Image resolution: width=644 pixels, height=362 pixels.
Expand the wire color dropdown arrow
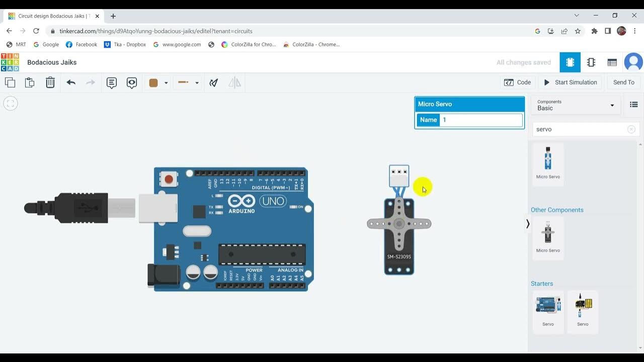pyautogui.click(x=166, y=83)
